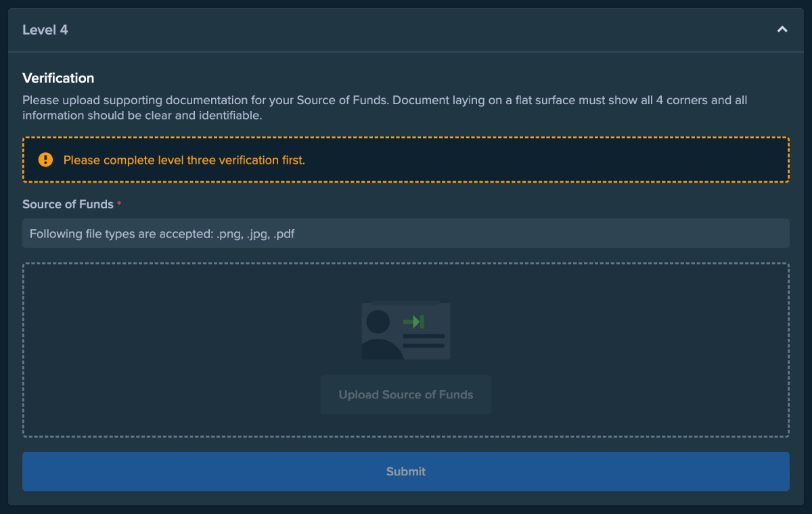Viewport: 812px width, 514px height.
Task: Click the '.png, .jpg, .pdf' file types text
Action: click(x=255, y=234)
